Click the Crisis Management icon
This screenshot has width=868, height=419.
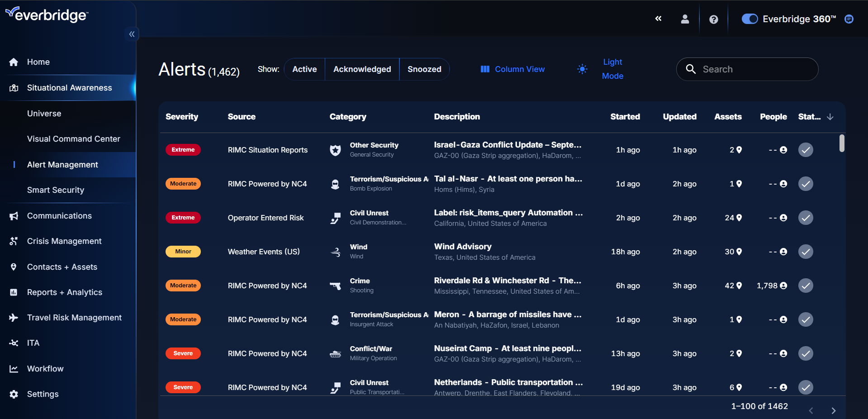click(14, 241)
